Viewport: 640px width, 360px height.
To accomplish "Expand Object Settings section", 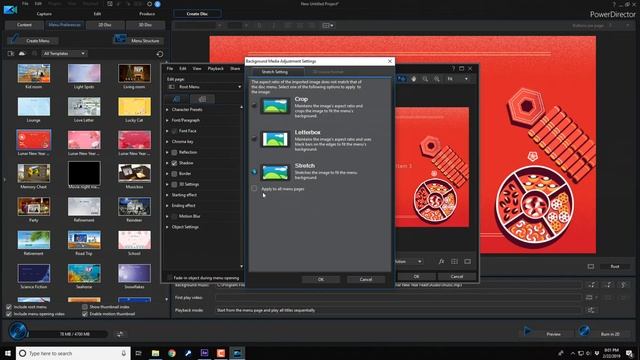I will pos(167,227).
